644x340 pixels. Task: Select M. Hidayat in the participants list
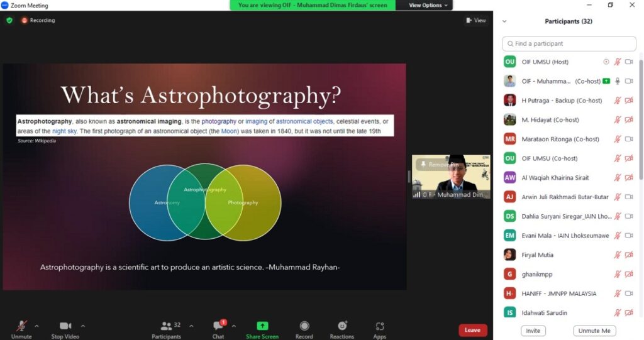click(x=550, y=119)
